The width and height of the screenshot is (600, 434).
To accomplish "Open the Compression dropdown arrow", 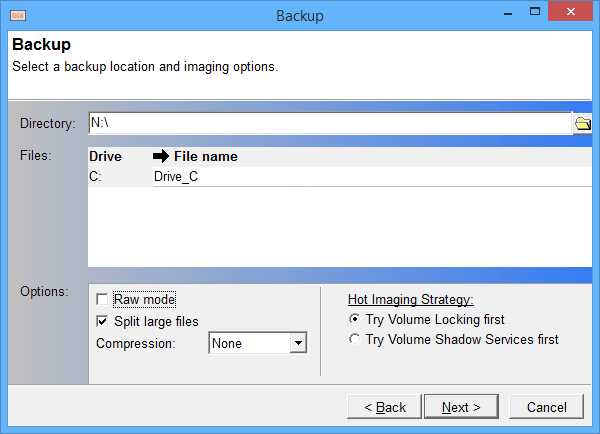I will [297, 343].
